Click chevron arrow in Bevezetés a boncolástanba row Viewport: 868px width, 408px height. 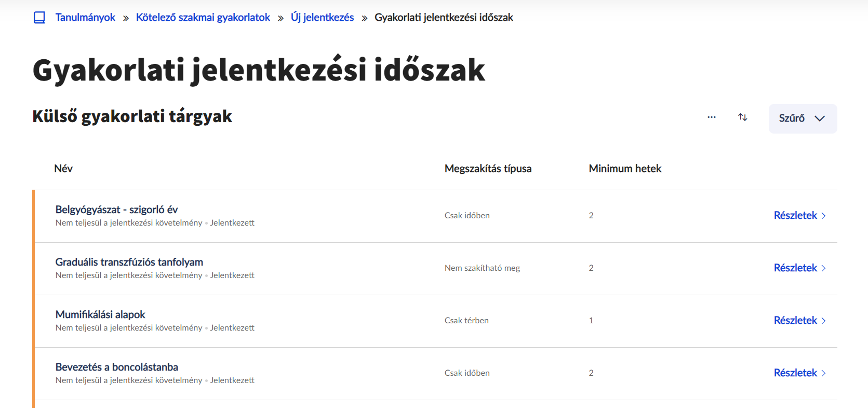[824, 373]
